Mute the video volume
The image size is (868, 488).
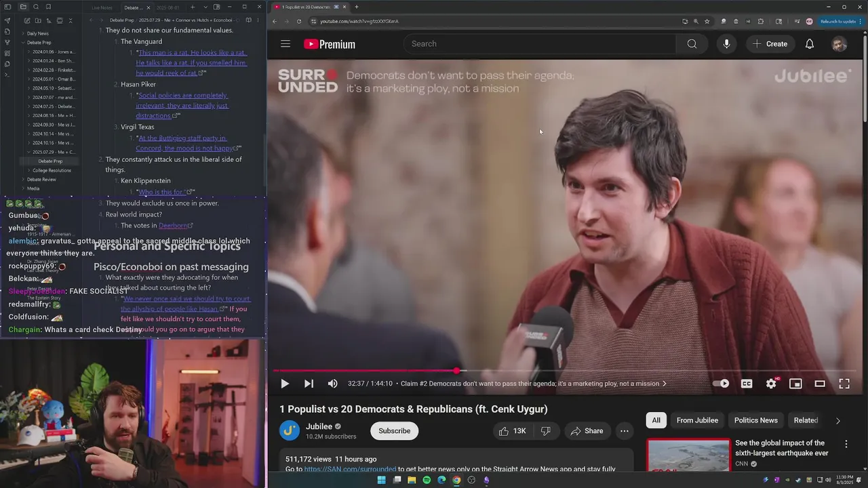tap(332, 384)
